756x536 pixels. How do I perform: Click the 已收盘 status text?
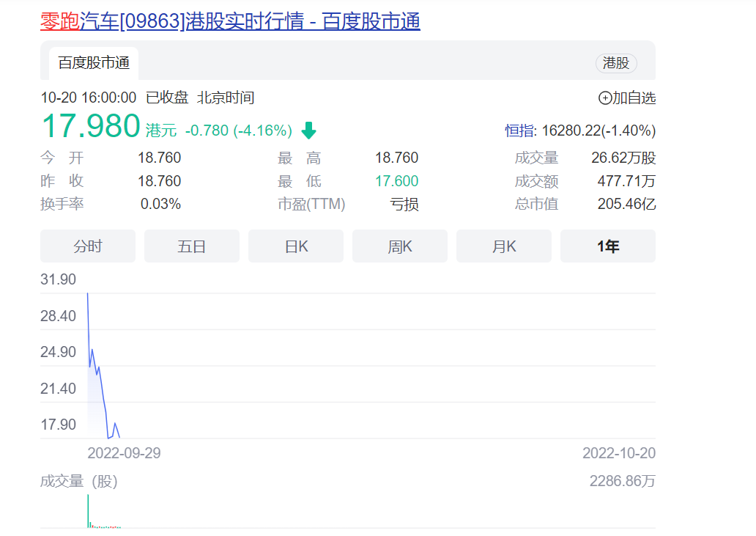point(167,98)
